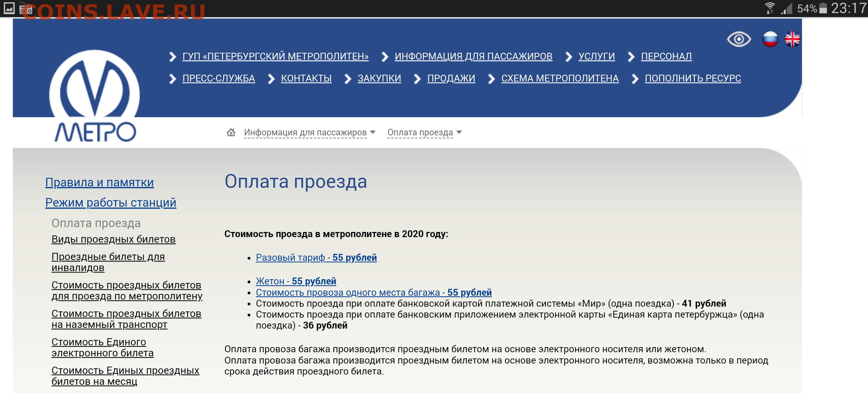Tap the picture notification icon in status bar
This screenshot has height=393, width=868.
[x=9, y=8]
